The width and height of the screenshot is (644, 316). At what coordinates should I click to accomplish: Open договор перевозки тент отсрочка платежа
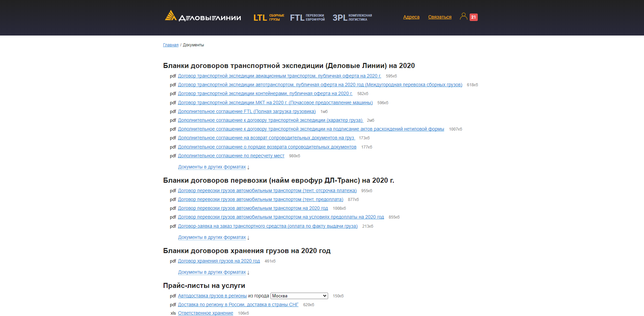(267, 190)
